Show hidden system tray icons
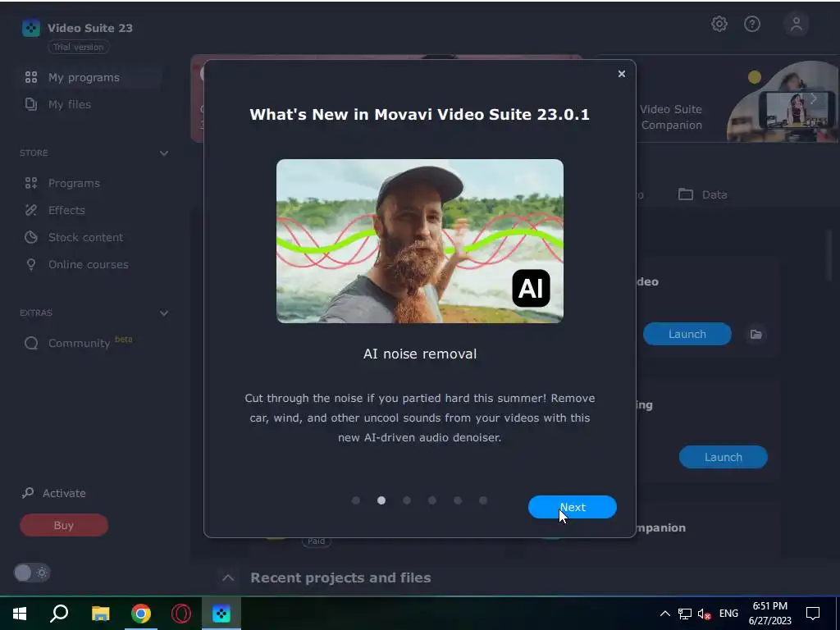This screenshot has height=630, width=840. click(664, 614)
